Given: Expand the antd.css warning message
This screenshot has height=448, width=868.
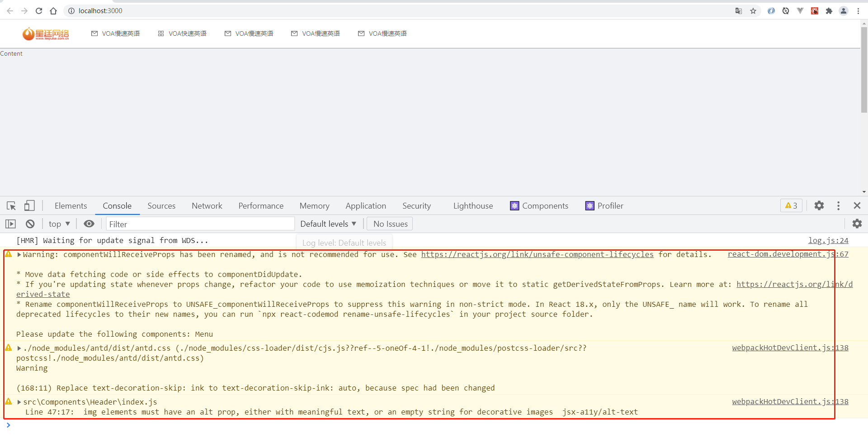Looking at the screenshot, I should click(x=19, y=348).
